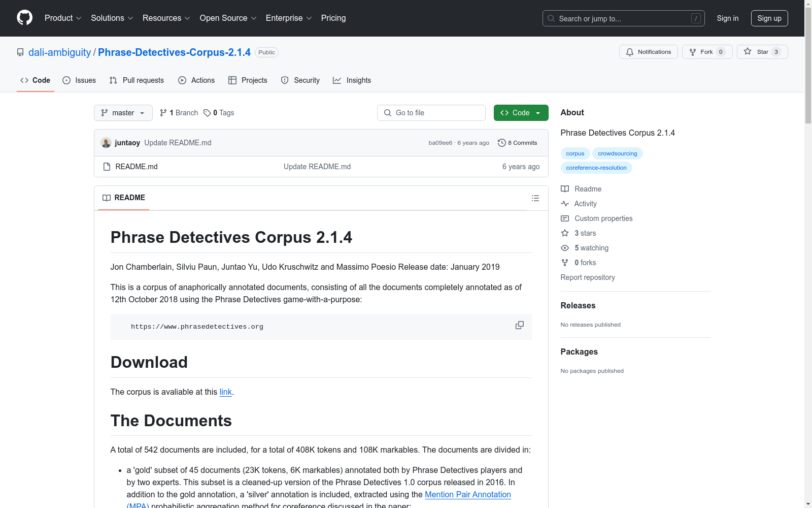Click the corpus topic tag

click(575, 153)
